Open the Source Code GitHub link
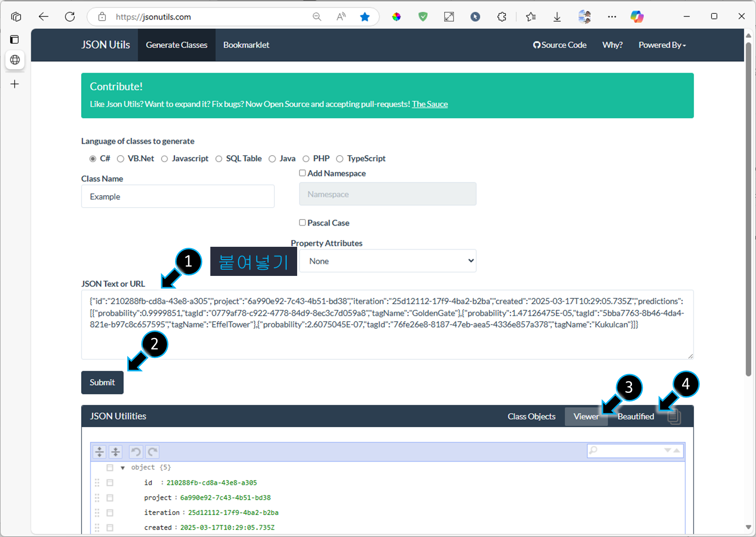 click(560, 45)
